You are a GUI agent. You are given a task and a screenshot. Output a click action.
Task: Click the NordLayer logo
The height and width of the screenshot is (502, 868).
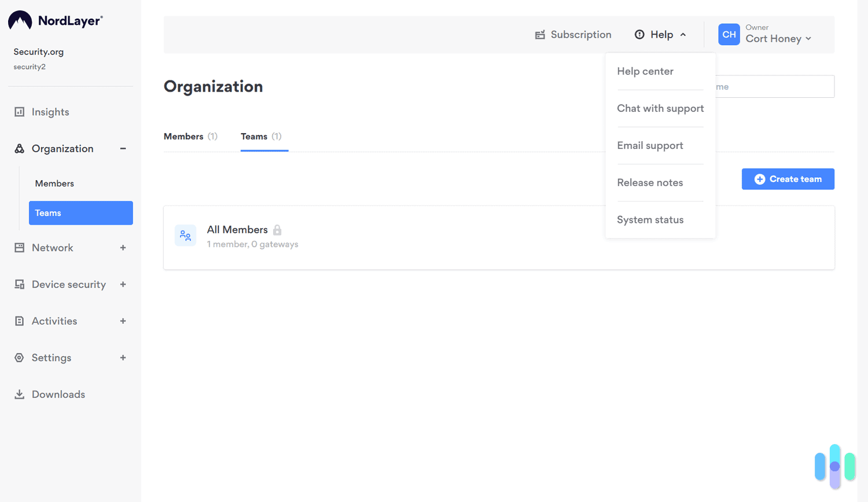[54, 19]
